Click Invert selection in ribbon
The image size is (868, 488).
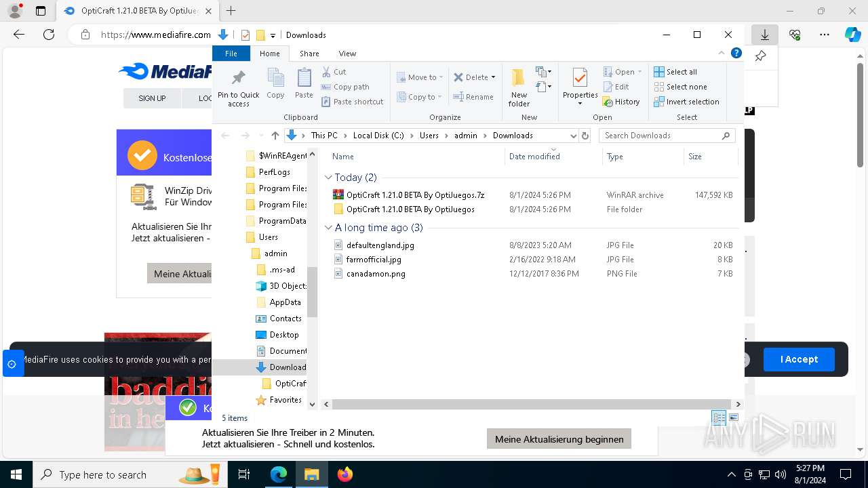click(x=686, y=102)
